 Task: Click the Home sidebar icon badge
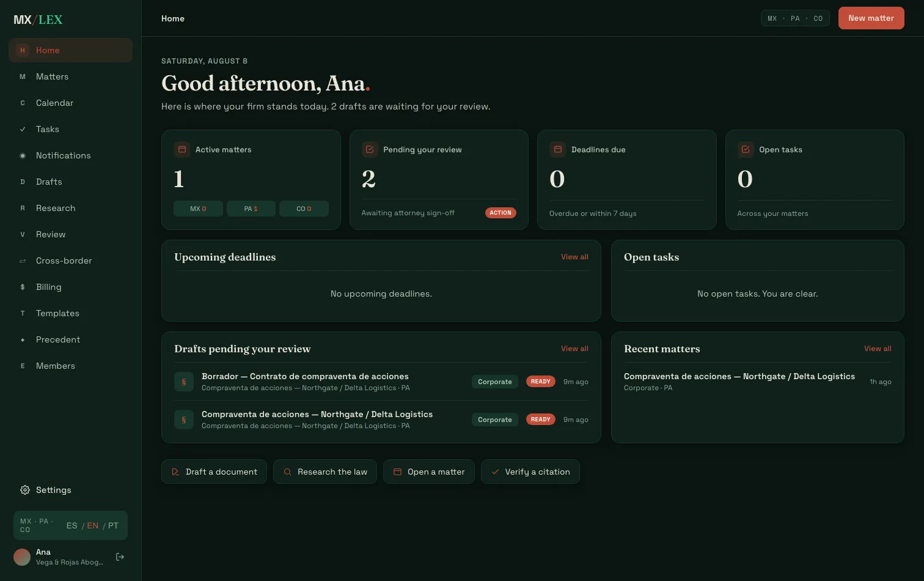[23, 50]
